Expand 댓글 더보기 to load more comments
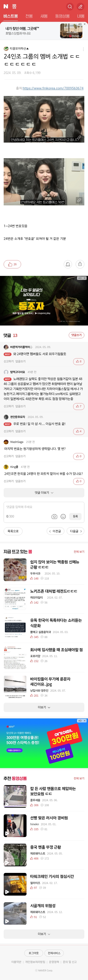Image resolution: width=88 pixels, height=980 pixels. pyautogui.click(x=44, y=493)
